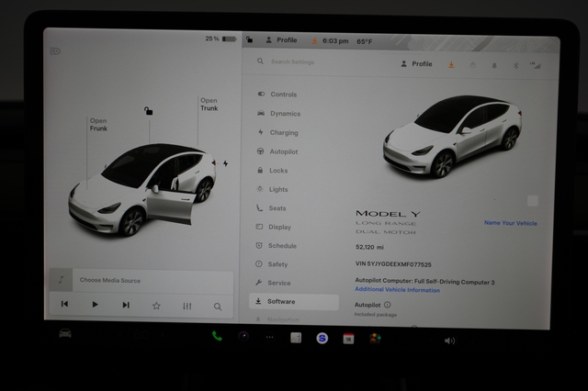Open the Bluetooth icon

tap(515, 65)
